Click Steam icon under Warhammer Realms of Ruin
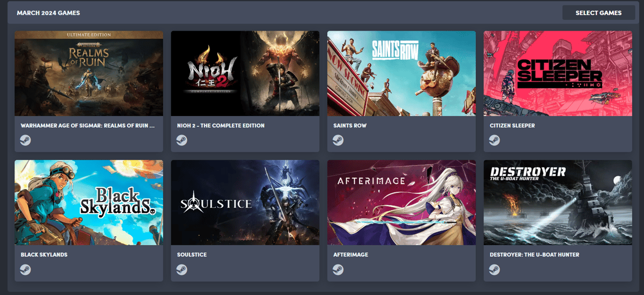This screenshot has width=644, height=295. [25, 140]
